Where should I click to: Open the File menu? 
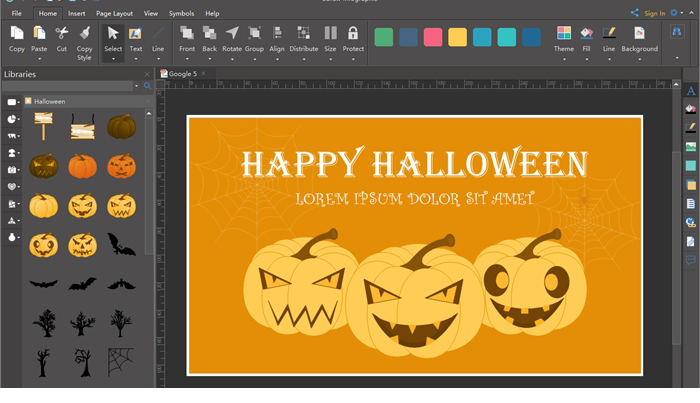[x=17, y=13]
